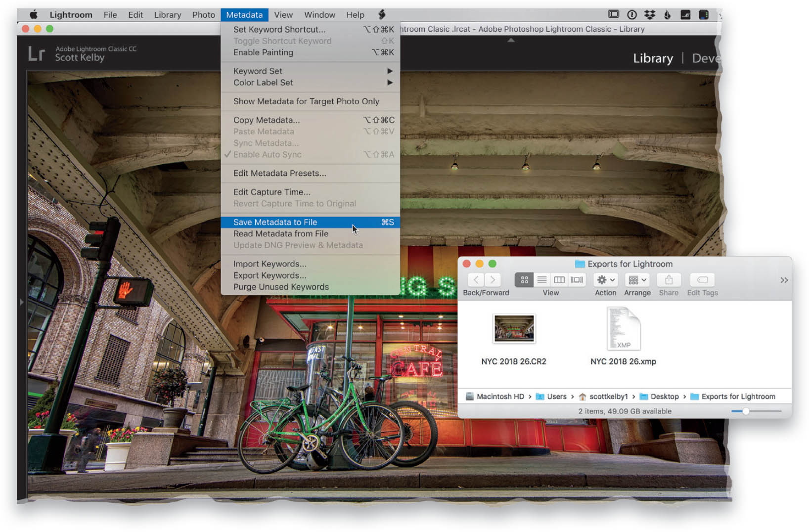Switch Finder to Cover Flow view
The height and width of the screenshot is (532, 809).
577,280
